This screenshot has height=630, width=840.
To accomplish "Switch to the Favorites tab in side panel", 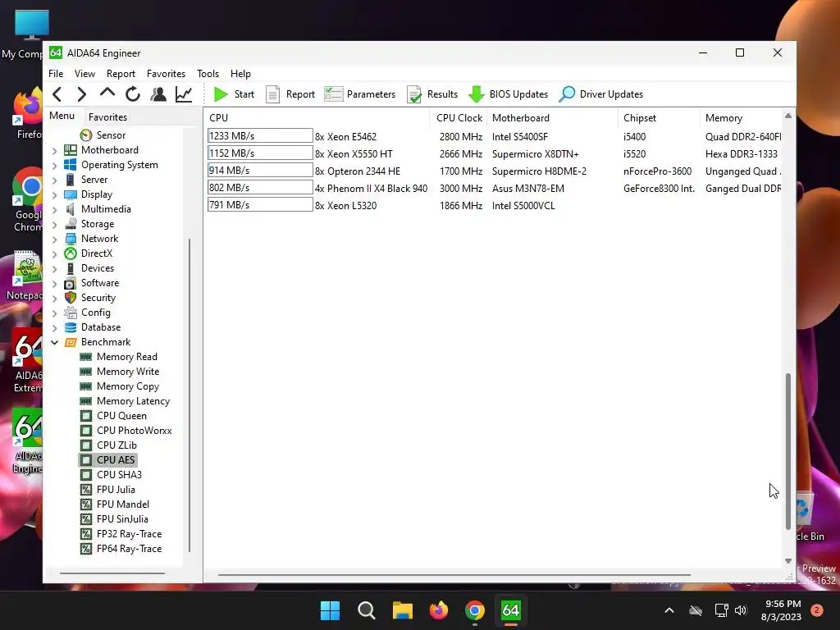I will 107,116.
